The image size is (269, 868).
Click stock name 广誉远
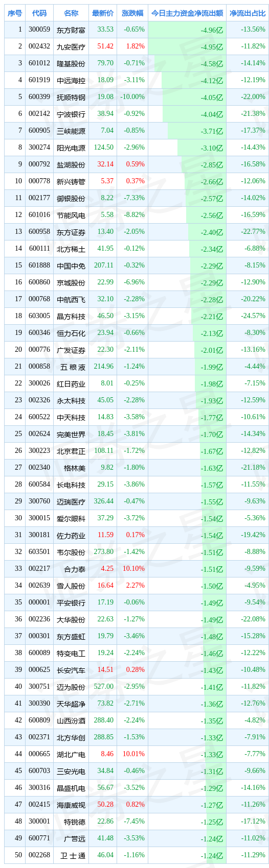(x=75, y=839)
